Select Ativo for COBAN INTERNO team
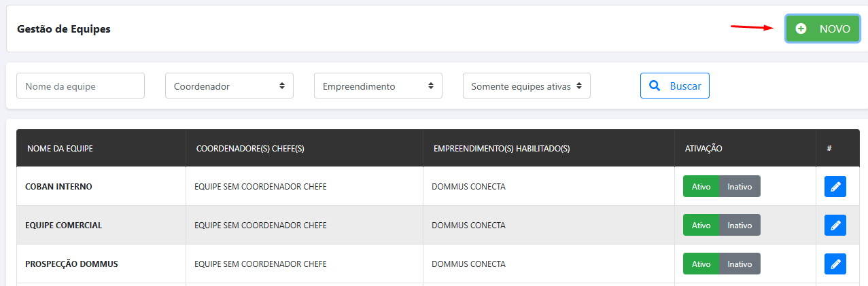The width and height of the screenshot is (868, 286). (x=701, y=186)
